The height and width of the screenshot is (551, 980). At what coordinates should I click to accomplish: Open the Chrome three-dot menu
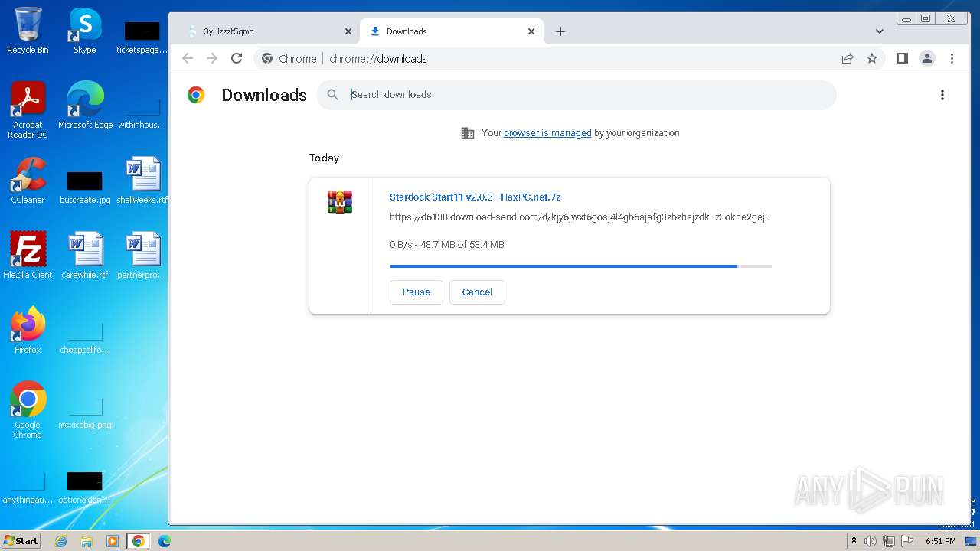(952, 58)
